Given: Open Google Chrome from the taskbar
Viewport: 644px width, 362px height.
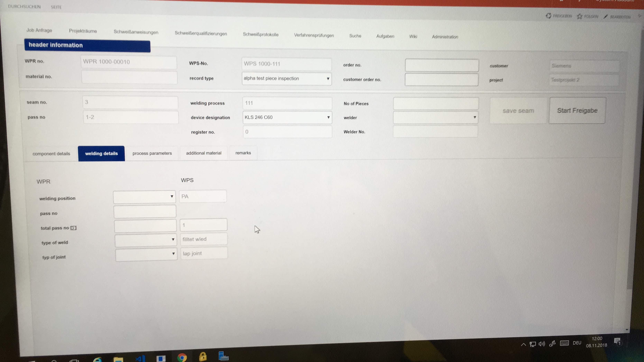Looking at the screenshot, I should pos(182,358).
